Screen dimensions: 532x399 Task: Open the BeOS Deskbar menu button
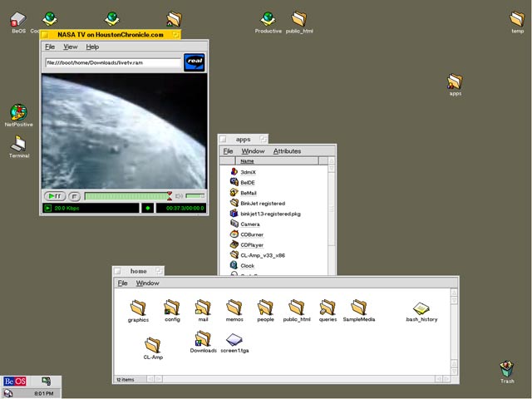[x=15, y=381]
